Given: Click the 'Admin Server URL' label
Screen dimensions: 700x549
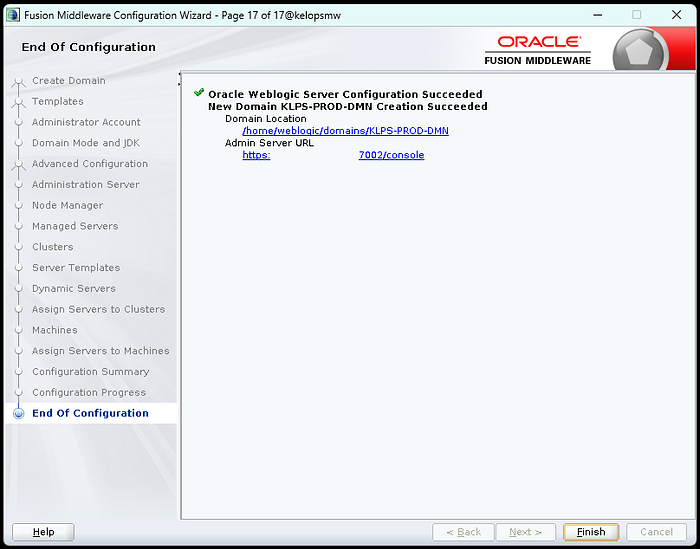Looking at the screenshot, I should point(269,143).
